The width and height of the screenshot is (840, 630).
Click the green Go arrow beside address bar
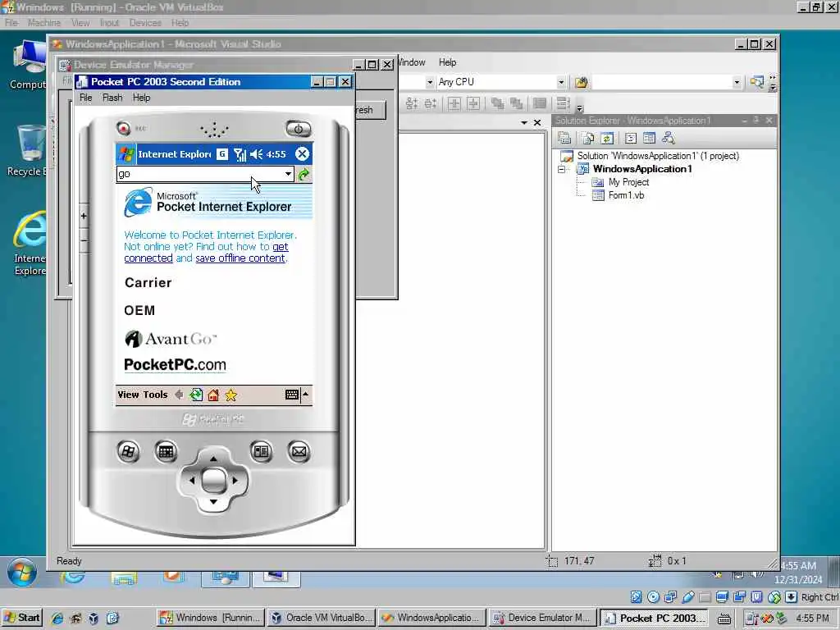pyautogui.click(x=304, y=174)
